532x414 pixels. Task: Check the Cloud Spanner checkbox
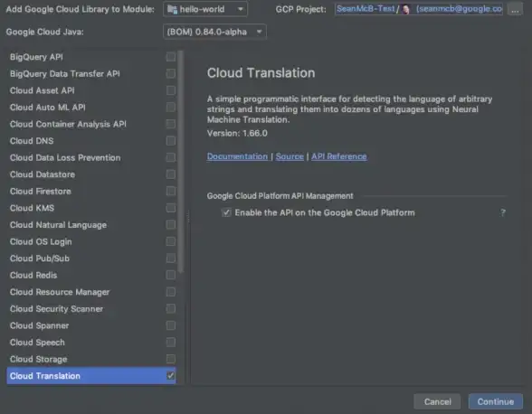tap(171, 325)
